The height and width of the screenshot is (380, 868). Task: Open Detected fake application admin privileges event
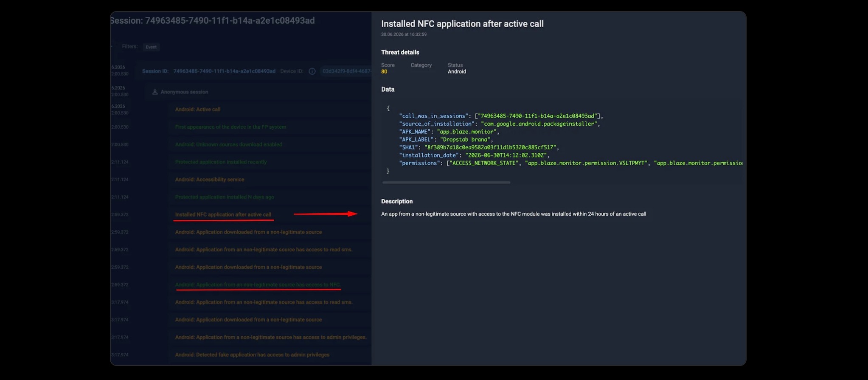click(252, 355)
